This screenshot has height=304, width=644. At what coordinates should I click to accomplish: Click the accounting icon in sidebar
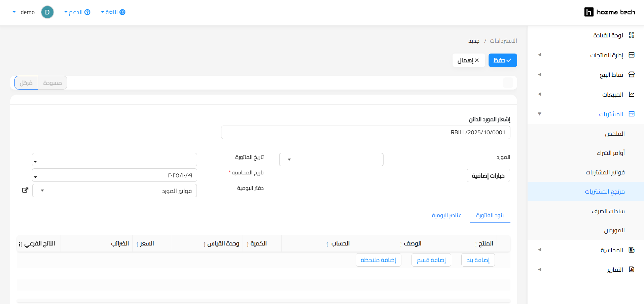point(631,250)
